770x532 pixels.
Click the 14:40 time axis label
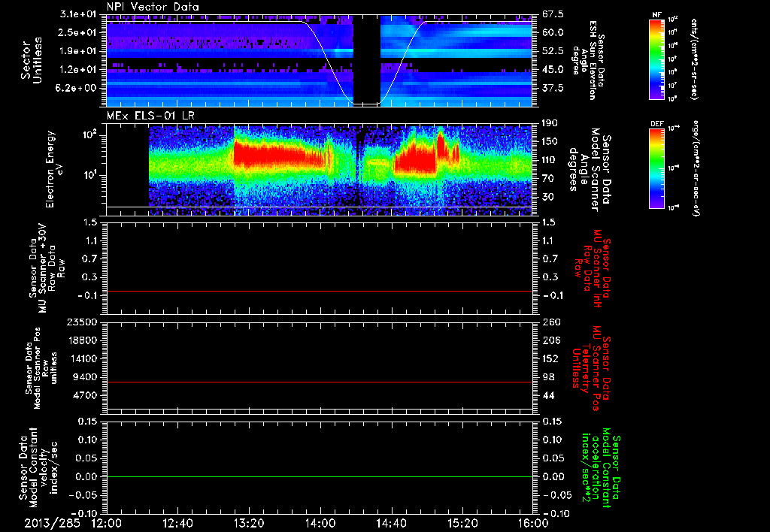click(391, 523)
